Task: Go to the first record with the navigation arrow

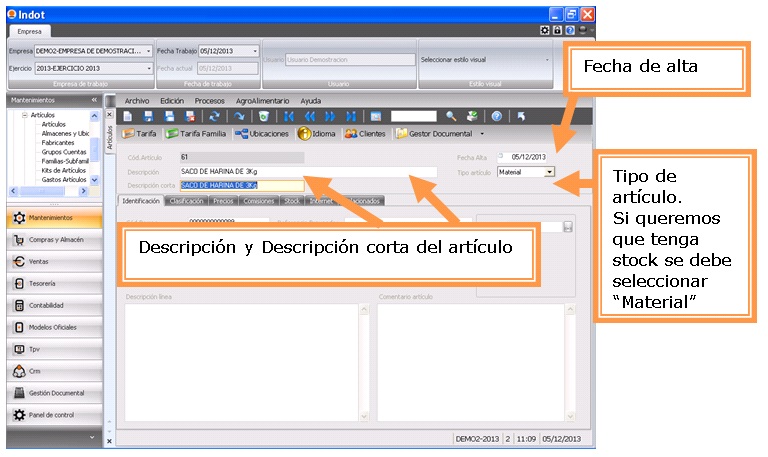Action: (289, 117)
